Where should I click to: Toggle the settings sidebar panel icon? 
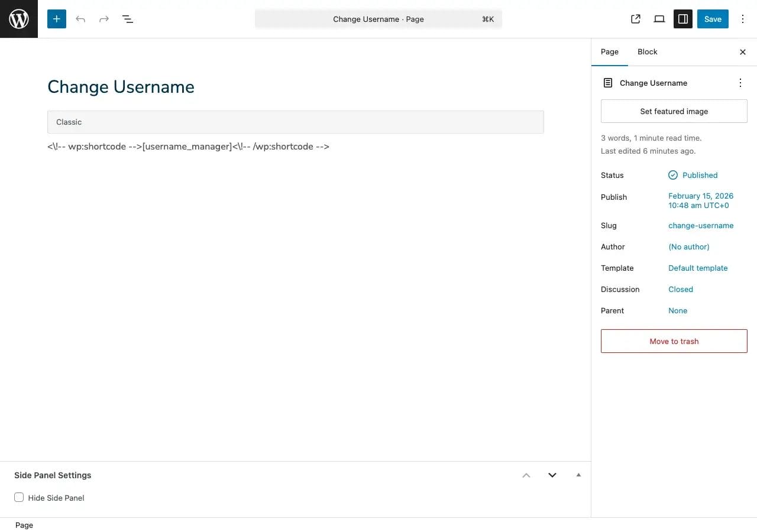tap(683, 19)
